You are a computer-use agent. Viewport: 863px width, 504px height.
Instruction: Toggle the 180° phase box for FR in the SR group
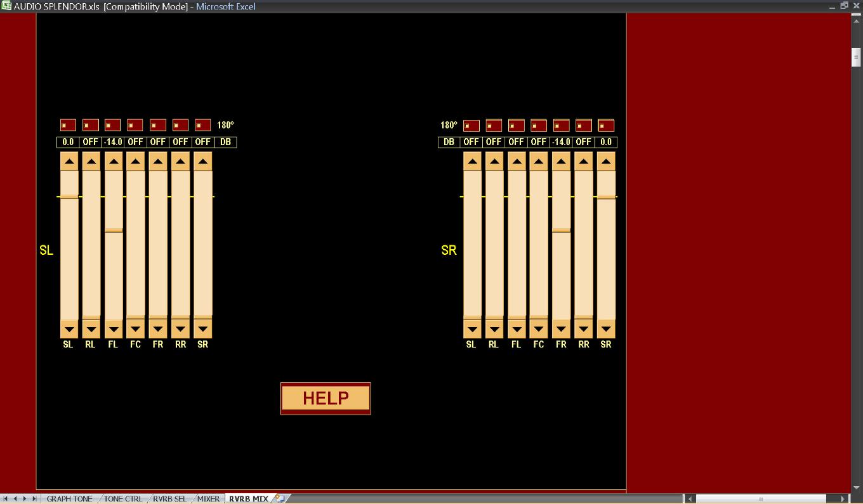(561, 126)
